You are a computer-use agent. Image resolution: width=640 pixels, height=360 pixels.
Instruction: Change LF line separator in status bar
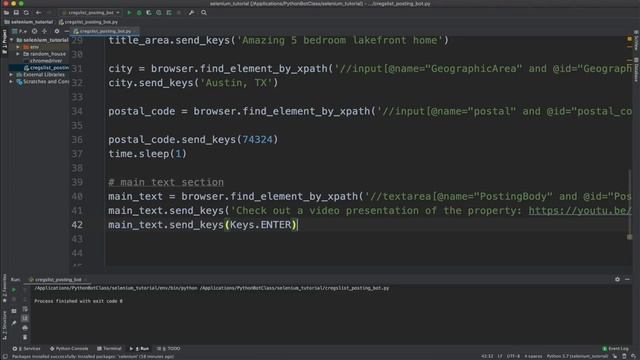500,356
